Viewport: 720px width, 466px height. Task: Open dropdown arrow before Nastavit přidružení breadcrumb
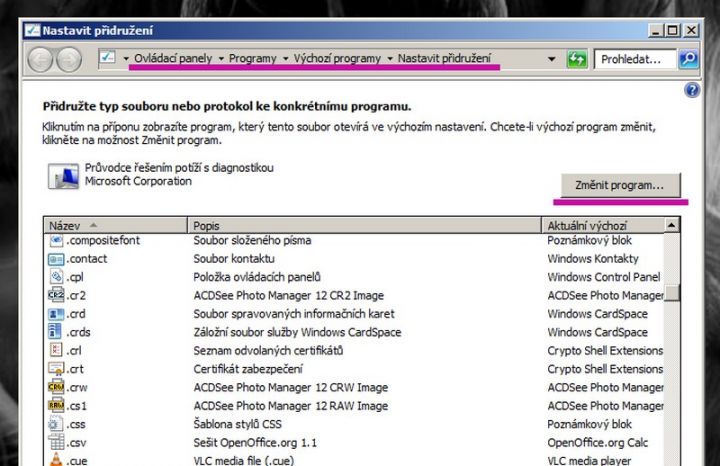[x=390, y=59]
